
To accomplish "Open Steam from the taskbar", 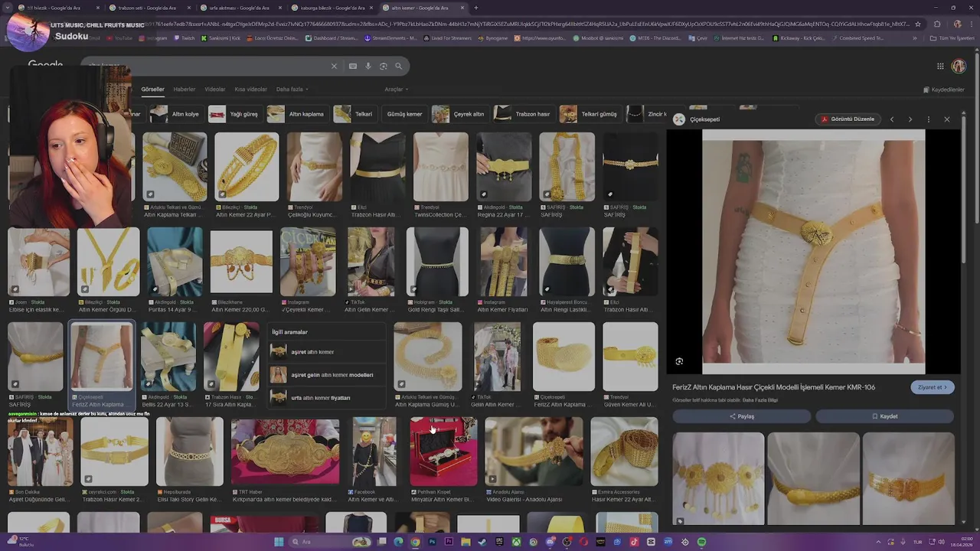I will click(482, 542).
